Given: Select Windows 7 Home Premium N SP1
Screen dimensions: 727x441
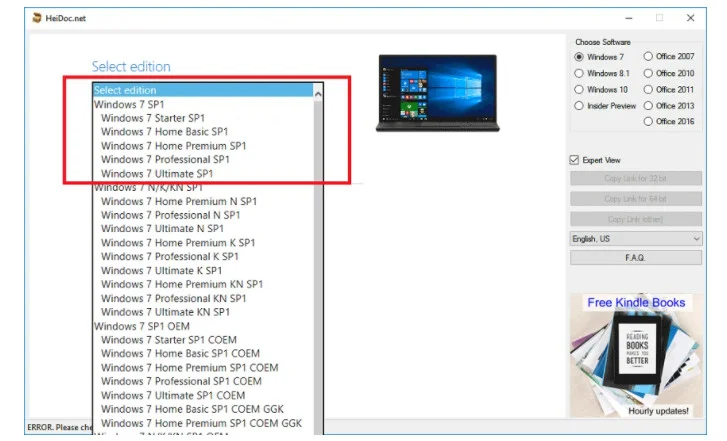Looking at the screenshot, I should [178, 201].
